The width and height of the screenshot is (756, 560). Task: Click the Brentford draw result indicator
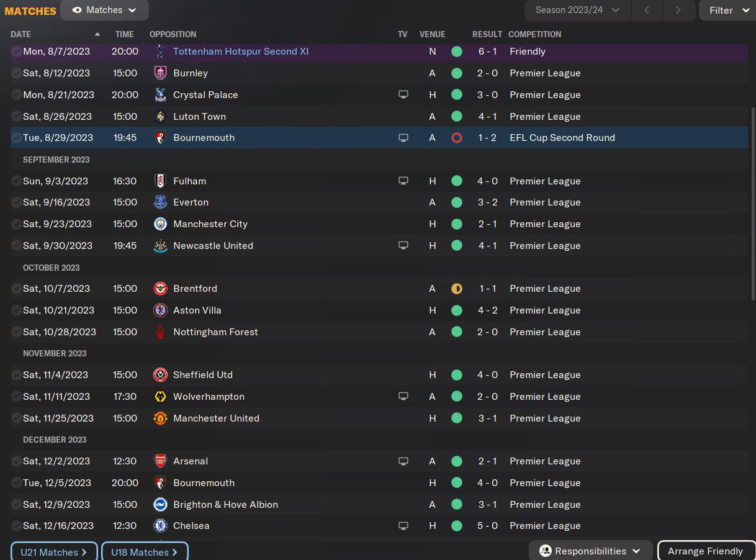point(457,289)
